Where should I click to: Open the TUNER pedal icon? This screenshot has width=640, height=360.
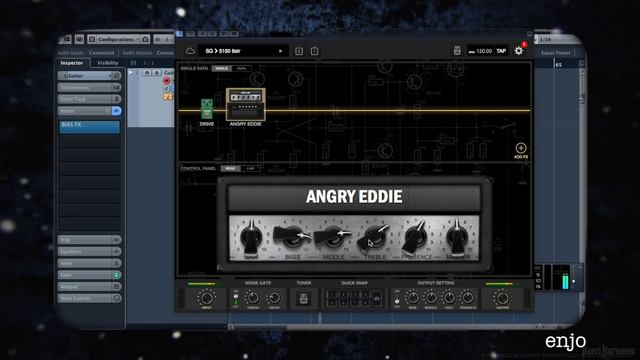303,299
